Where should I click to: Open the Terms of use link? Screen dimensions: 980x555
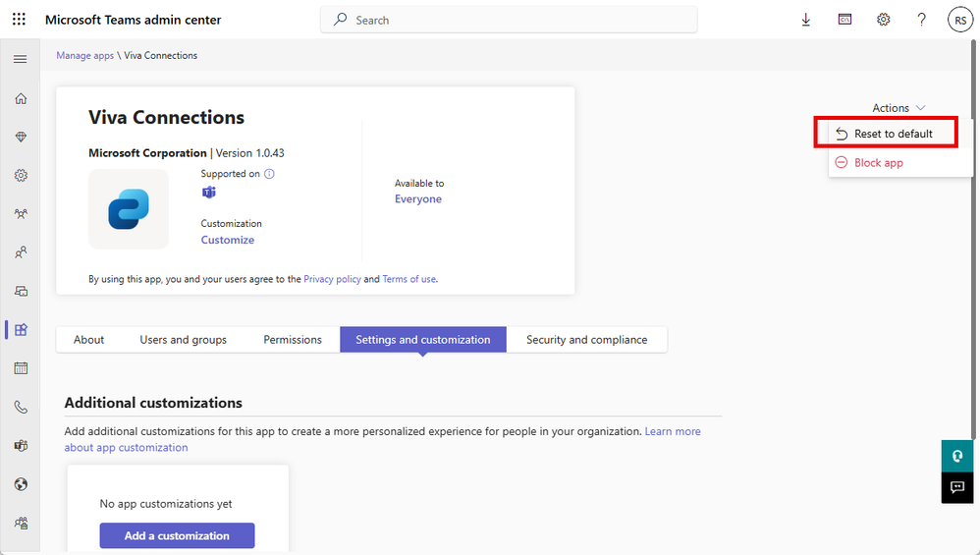(x=409, y=279)
